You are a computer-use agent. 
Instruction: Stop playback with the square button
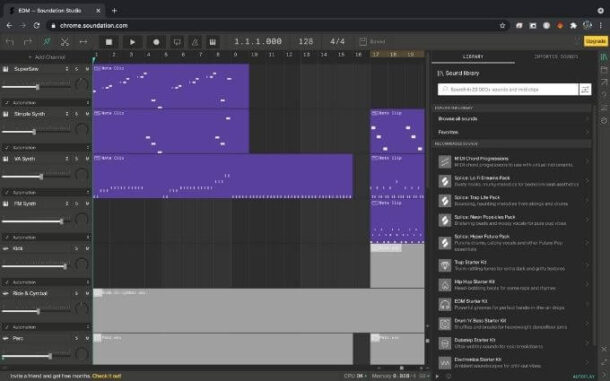coord(109,42)
